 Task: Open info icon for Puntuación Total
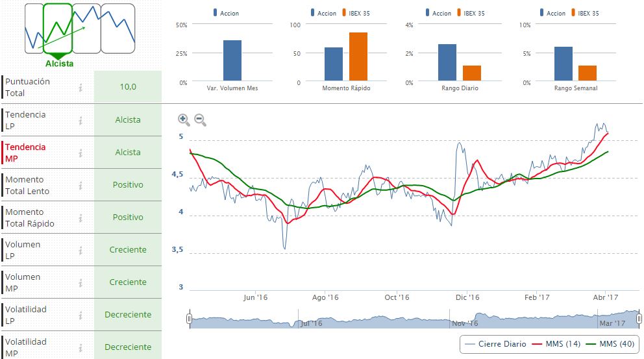pyautogui.click(x=80, y=88)
